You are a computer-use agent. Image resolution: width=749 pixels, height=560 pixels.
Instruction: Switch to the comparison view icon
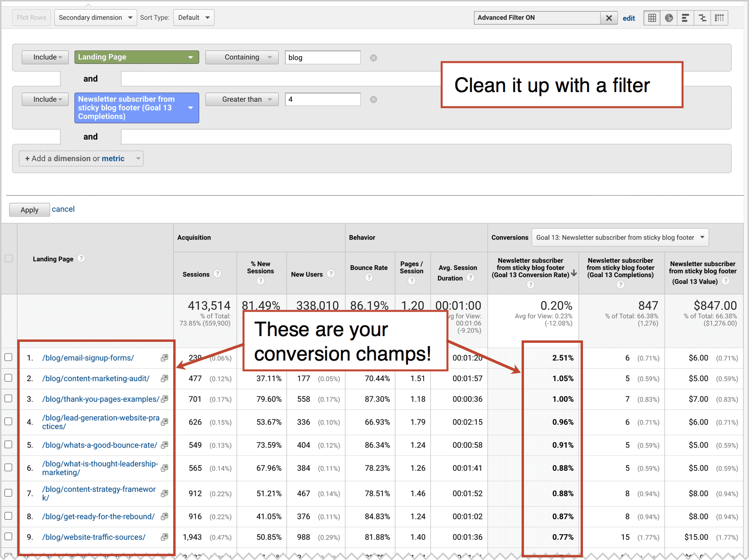point(702,18)
